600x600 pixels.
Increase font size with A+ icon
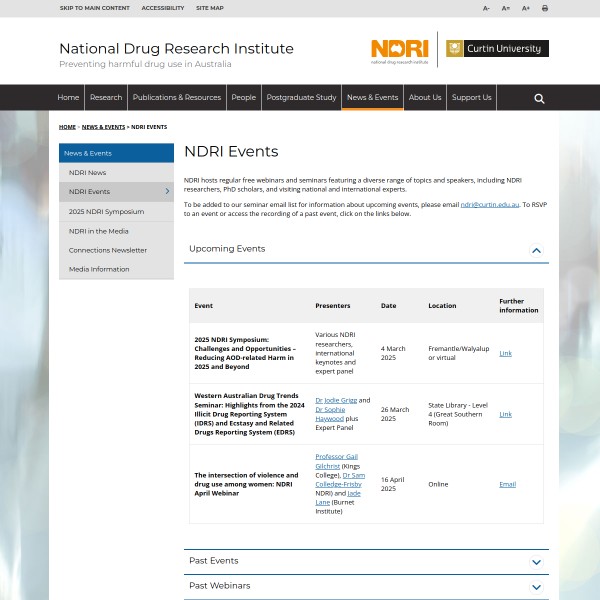(x=526, y=8)
